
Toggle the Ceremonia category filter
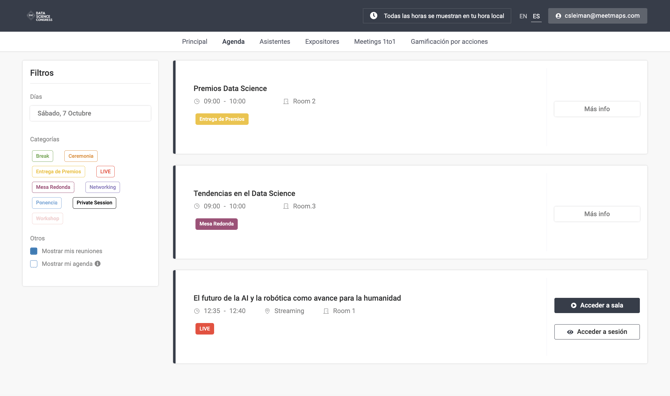click(81, 156)
